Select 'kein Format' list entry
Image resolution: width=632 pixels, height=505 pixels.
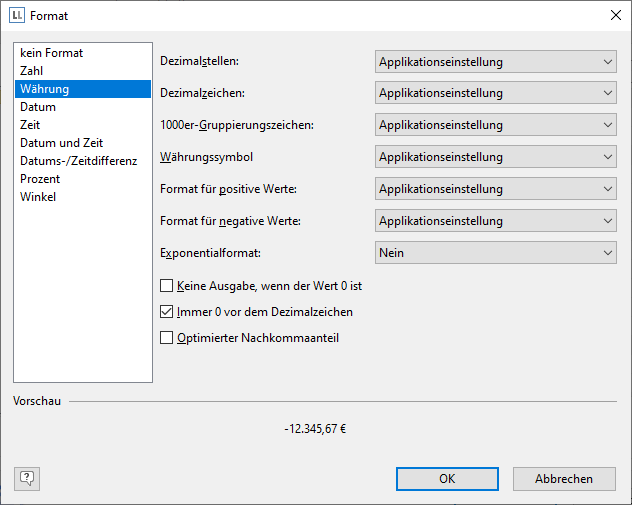click(51, 53)
